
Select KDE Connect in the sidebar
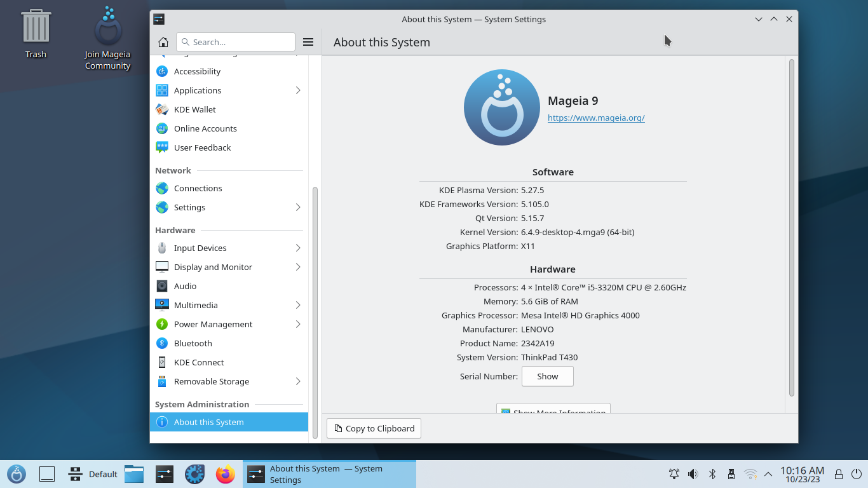tap(229, 362)
